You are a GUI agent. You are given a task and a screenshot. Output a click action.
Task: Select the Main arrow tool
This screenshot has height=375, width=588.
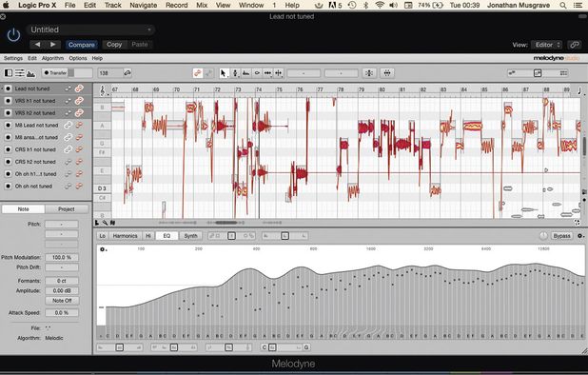[224, 73]
